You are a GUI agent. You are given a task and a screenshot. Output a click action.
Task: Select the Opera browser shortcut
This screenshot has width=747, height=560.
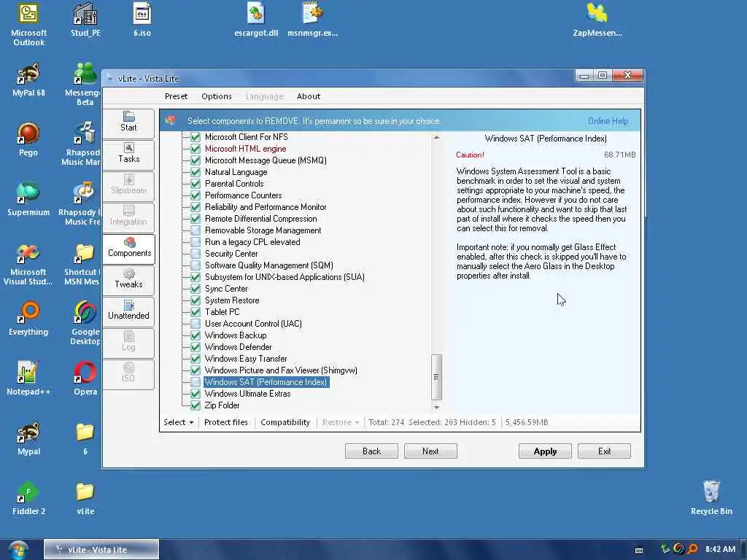pyautogui.click(x=85, y=378)
